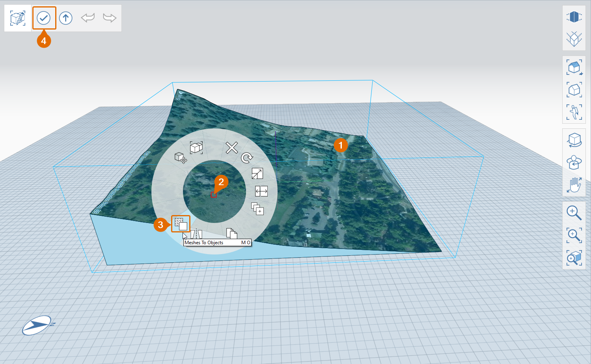The width and height of the screenshot is (591, 364).
Task: Click the copy pages icon in the radial menu
Action: pos(232,234)
